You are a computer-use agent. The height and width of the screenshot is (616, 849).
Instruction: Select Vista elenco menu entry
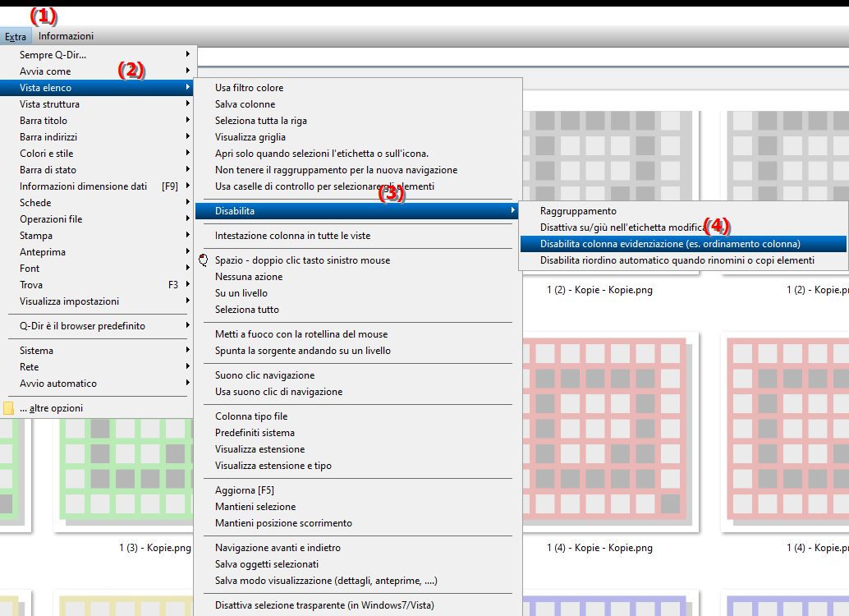click(98, 88)
